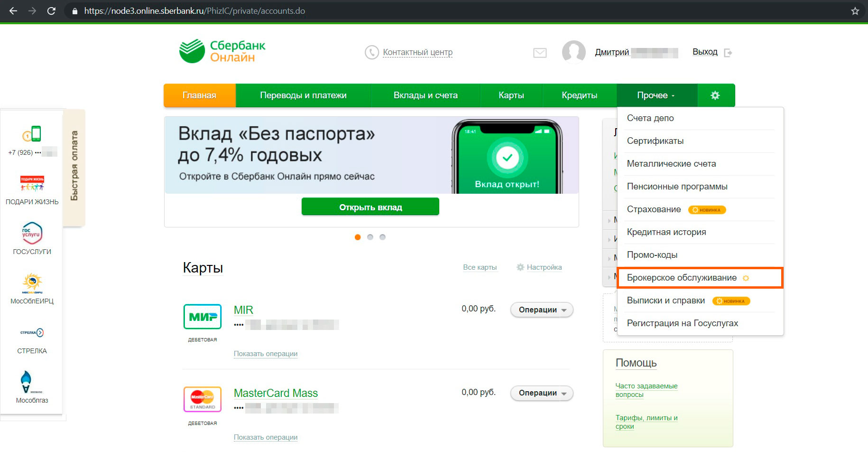868x452 pixels.
Task: Click the settings gear in navigation bar
Action: point(715,95)
